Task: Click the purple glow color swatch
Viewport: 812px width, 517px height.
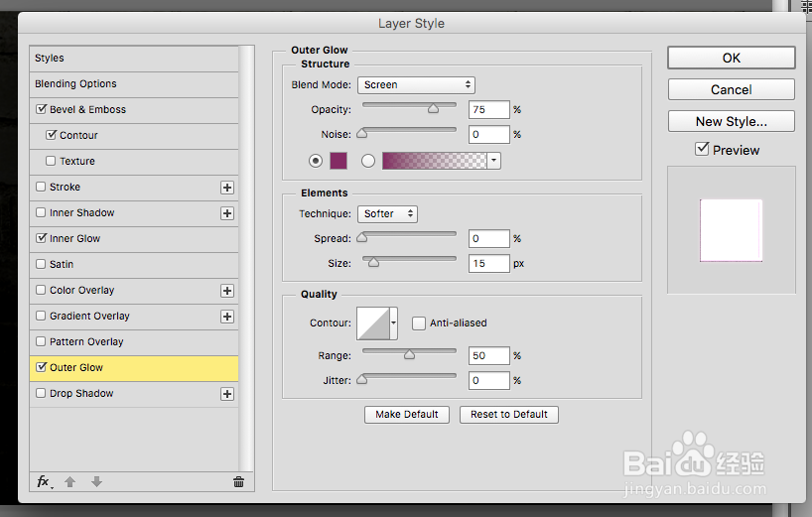Action: pyautogui.click(x=338, y=160)
